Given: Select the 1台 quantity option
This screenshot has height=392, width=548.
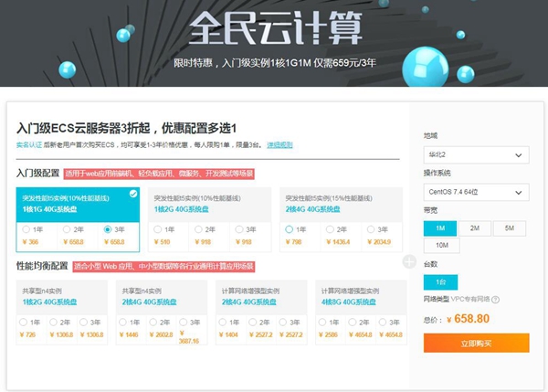Looking at the screenshot, I should (x=441, y=282).
